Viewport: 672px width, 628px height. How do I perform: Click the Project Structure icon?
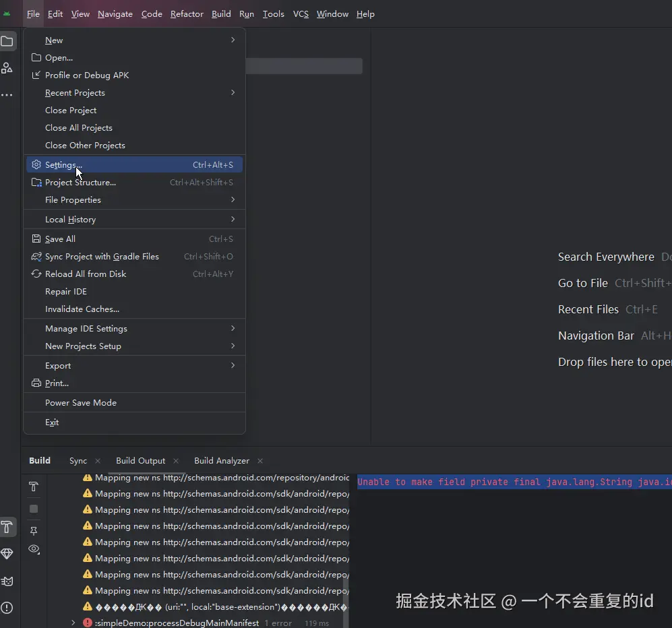(x=36, y=183)
